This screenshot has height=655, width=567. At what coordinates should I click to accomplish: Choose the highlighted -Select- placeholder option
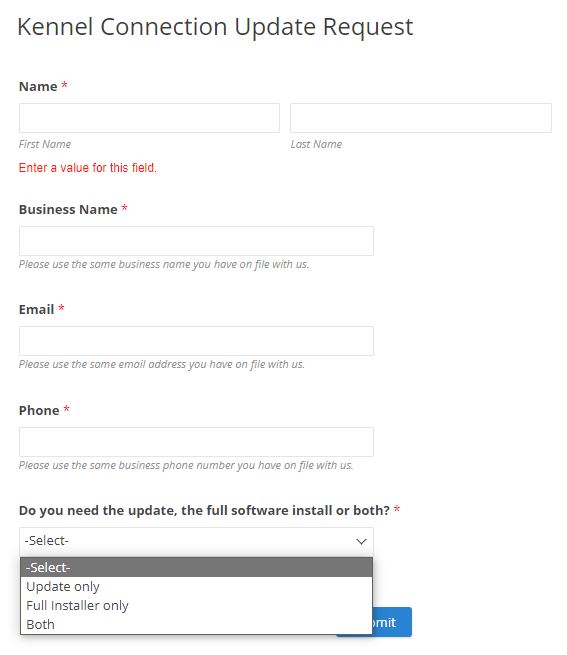(196, 567)
